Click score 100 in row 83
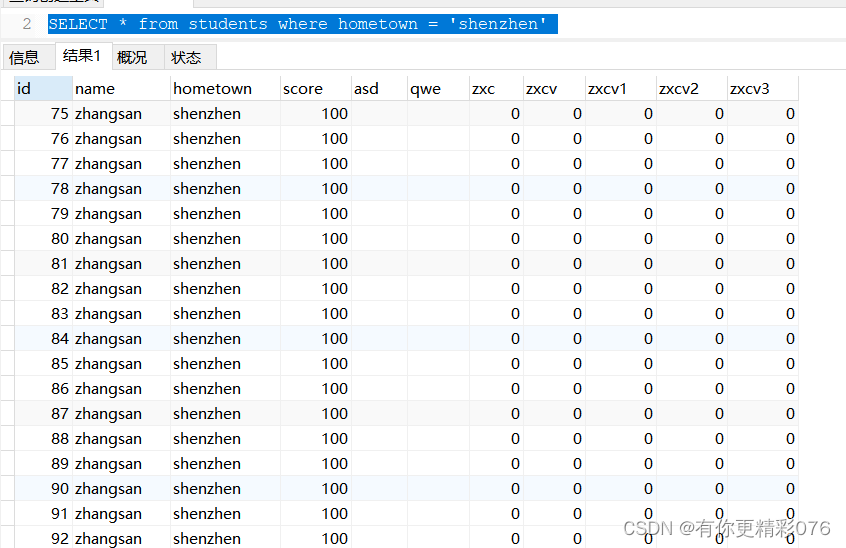Viewport: 846px width, 548px height. (316, 313)
